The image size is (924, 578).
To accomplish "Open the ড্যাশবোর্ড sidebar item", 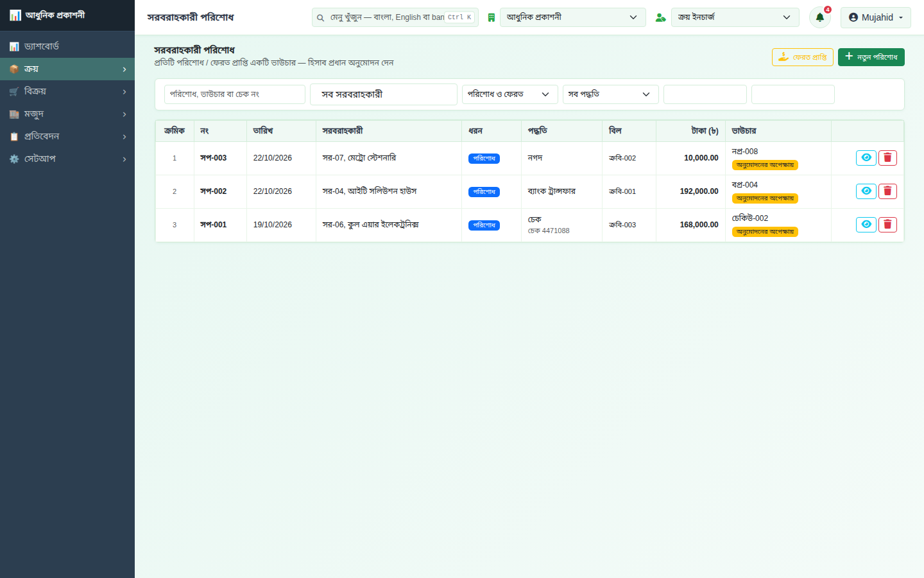I will (x=67, y=46).
